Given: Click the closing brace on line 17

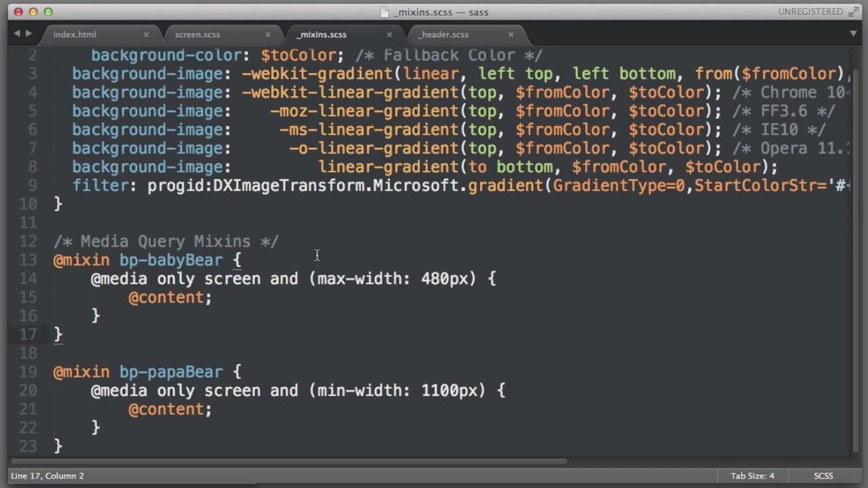Looking at the screenshot, I should (x=58, y=335).
